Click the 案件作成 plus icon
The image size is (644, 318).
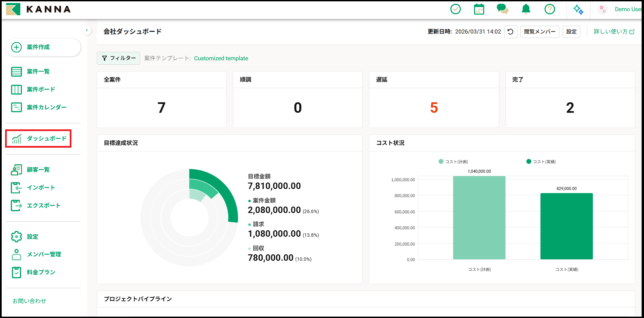(16, 47)
